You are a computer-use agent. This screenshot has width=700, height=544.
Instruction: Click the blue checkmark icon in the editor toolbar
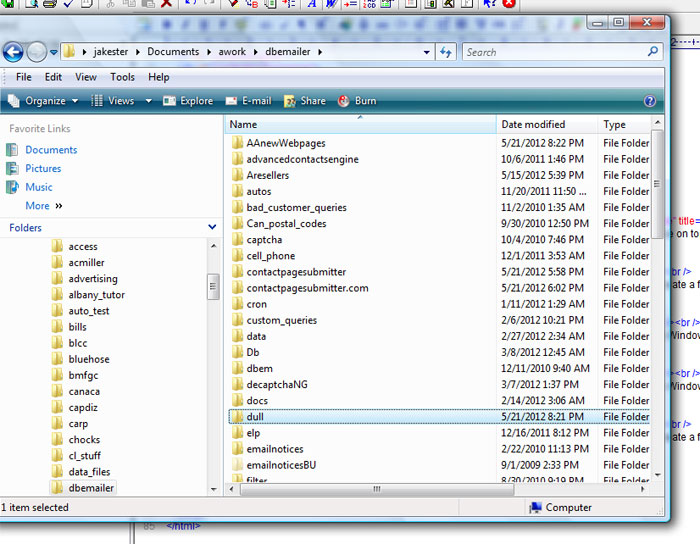click(x=68, y=4)
